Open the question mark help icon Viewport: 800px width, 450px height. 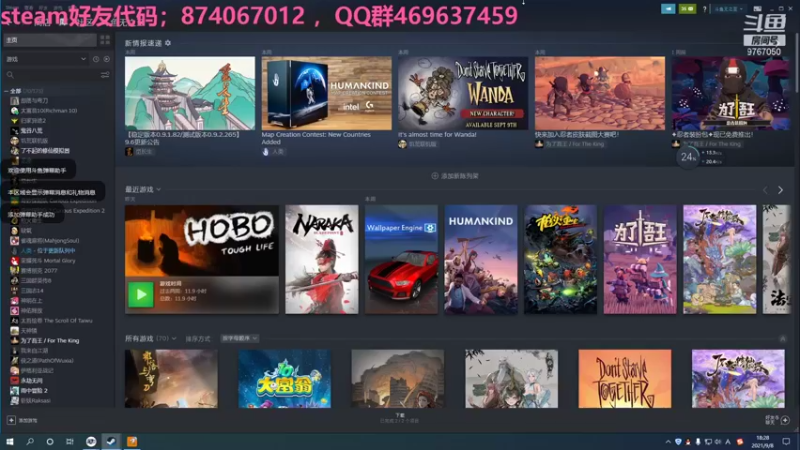705,9
